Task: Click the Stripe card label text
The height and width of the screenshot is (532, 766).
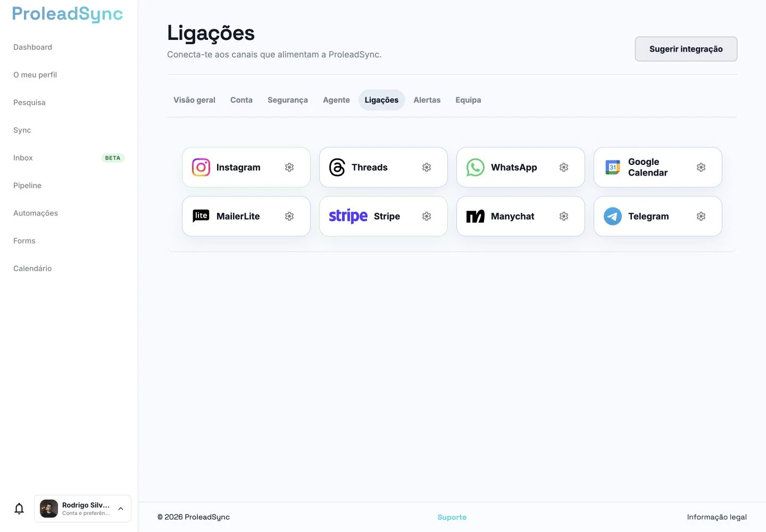Action: (x=387, y=217)
